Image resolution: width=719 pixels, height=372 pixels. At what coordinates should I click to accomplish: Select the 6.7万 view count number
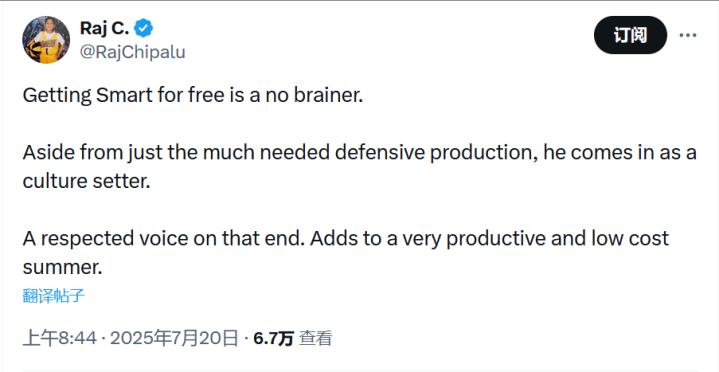click(273, 339)
